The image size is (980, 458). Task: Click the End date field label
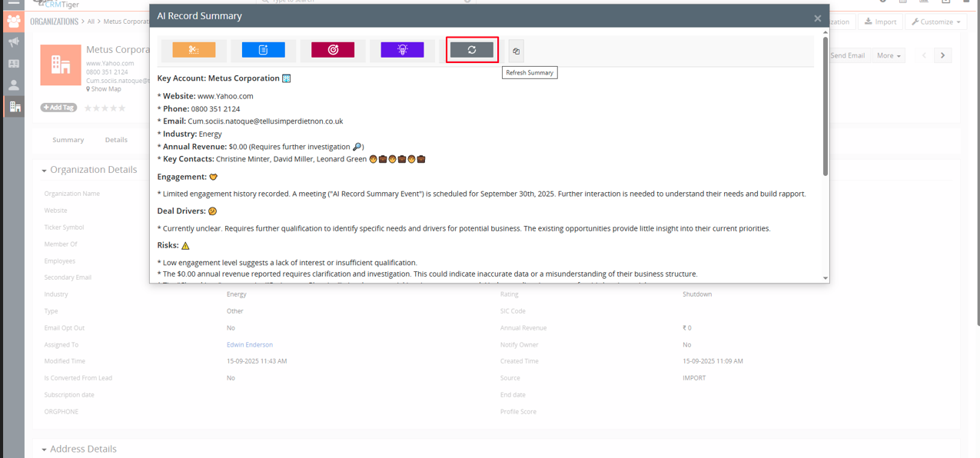(x=513, y=395)
